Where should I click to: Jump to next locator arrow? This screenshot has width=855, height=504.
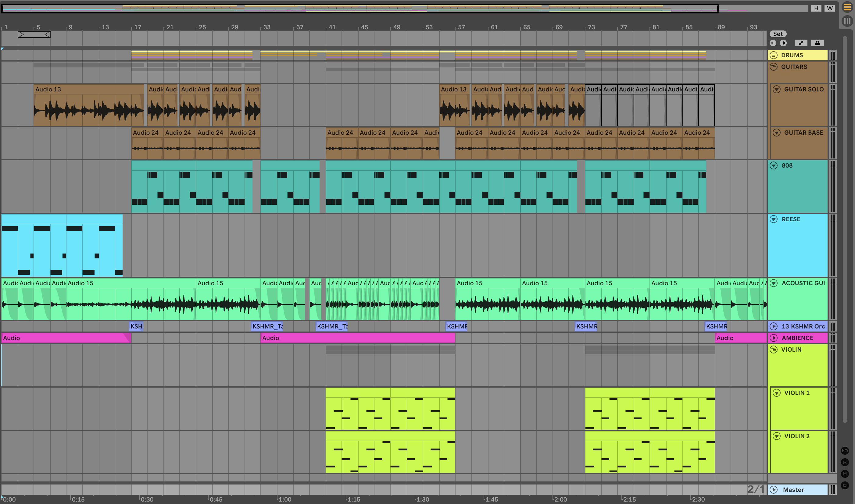click(x=783, y=43)
